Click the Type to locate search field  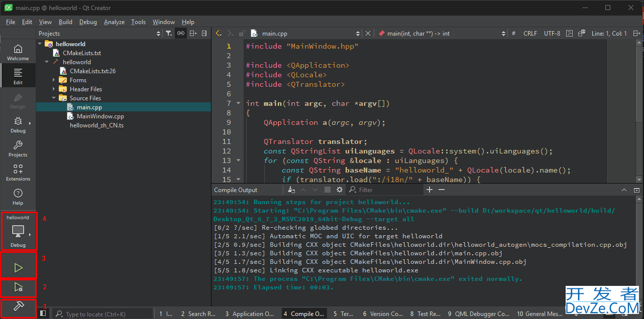click(102, 314)
